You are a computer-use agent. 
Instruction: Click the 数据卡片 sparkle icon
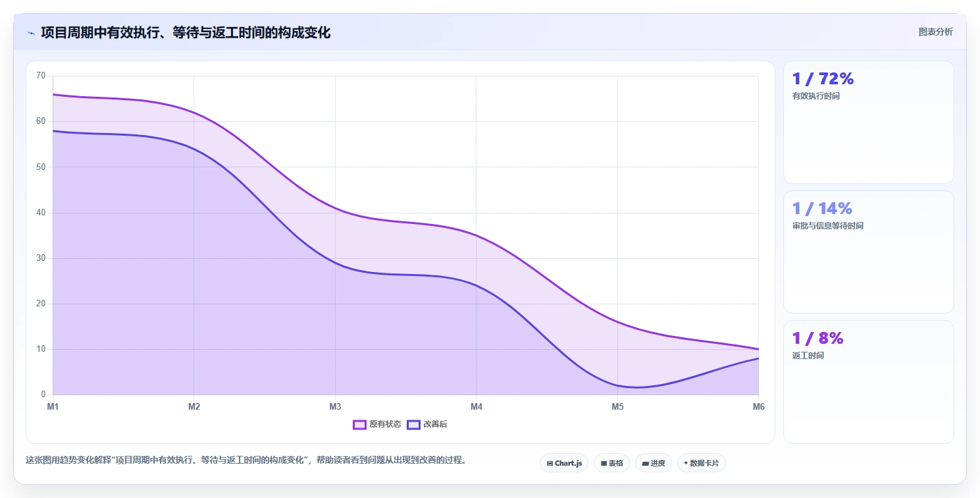pyautogui.click(x=686, y=463)
